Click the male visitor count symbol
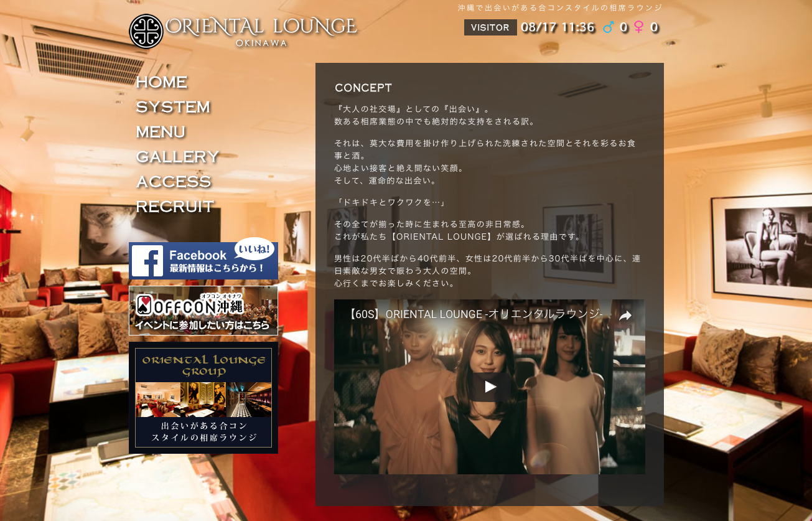Image resolution: width=812 pixels, height=521 pixels. (608, 27)
